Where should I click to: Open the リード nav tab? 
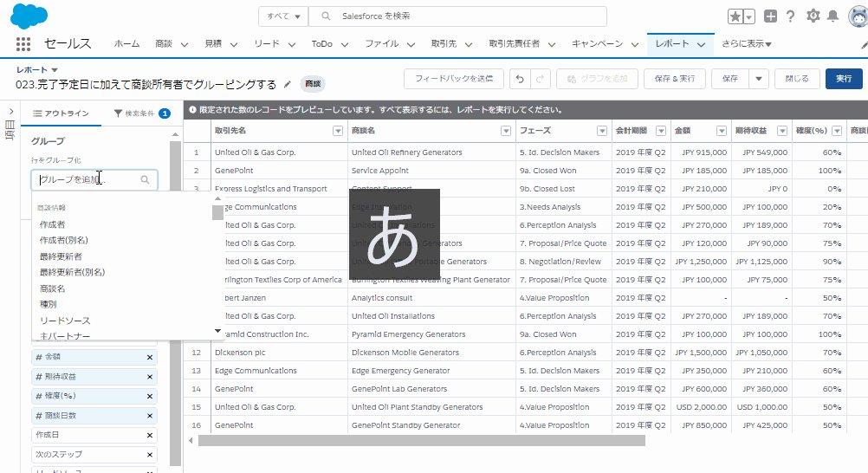click(267, 44)
